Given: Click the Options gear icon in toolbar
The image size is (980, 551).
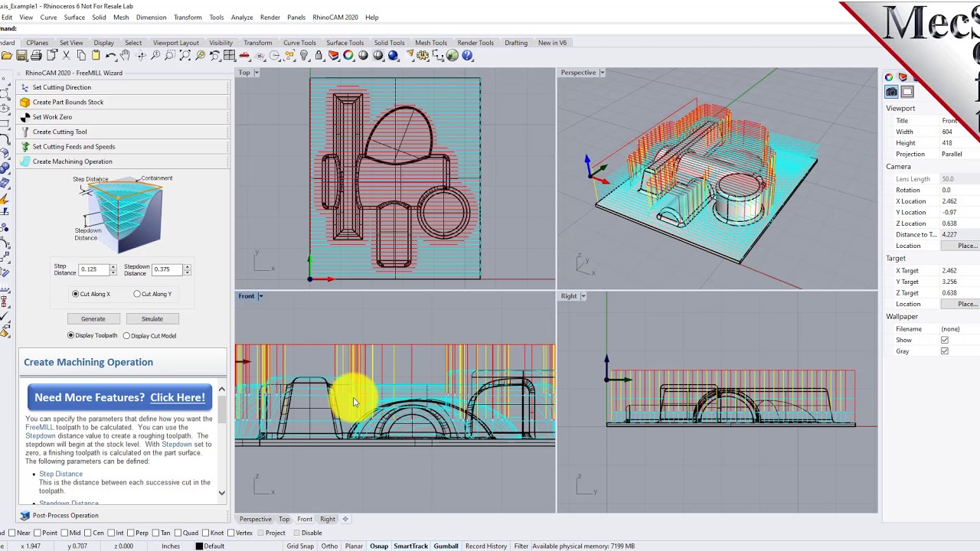Looking at the screenshot, I should pos(423,56).
